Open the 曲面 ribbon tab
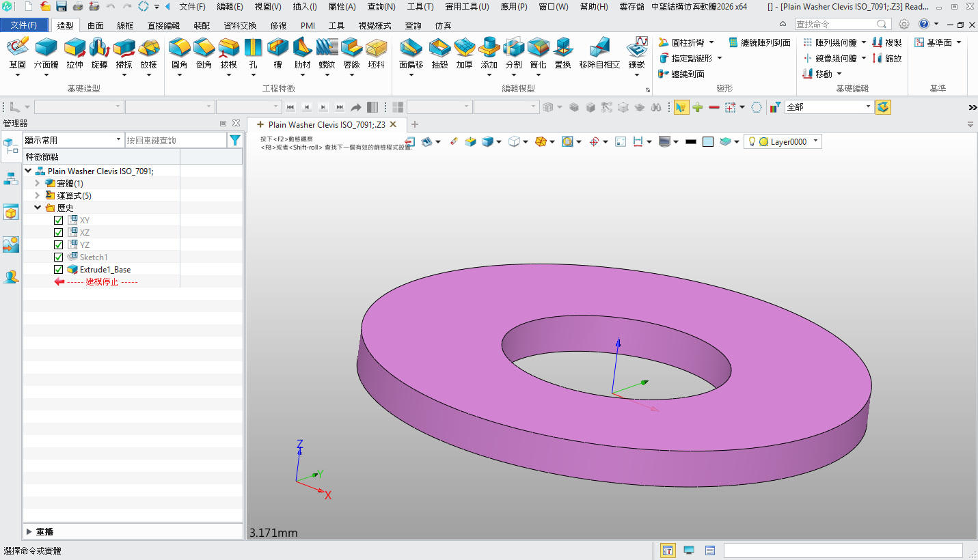Image resolution: width=978 pixels, height=560 pixels. click(x=96, y=25)
